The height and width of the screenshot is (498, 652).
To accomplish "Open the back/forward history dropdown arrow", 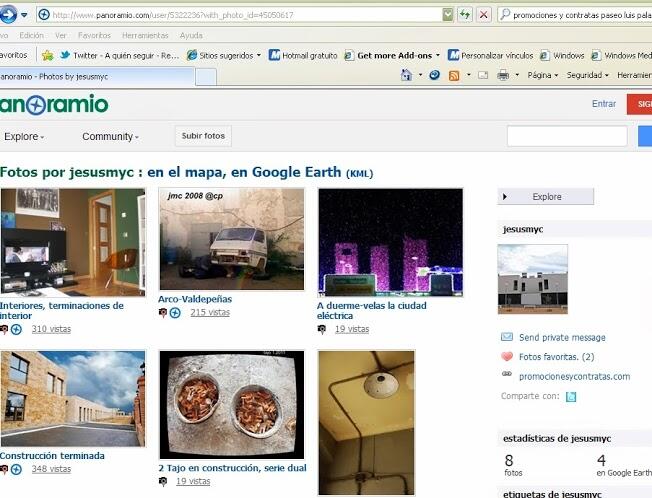I will [24, 15].
